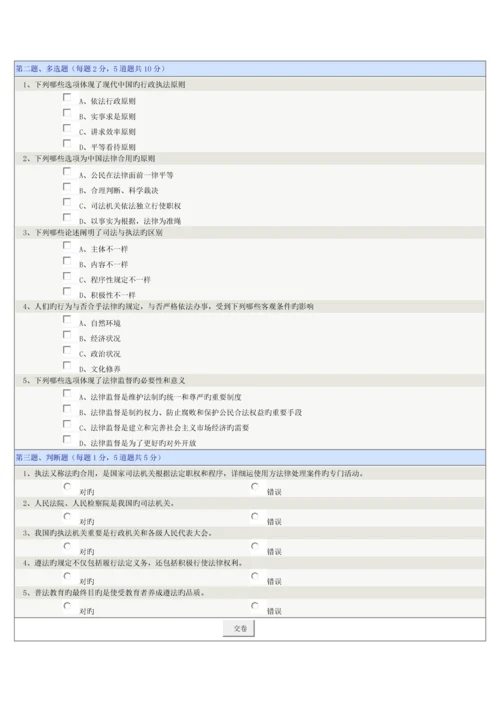Select checkbox A 自然环境

[67, 319]
